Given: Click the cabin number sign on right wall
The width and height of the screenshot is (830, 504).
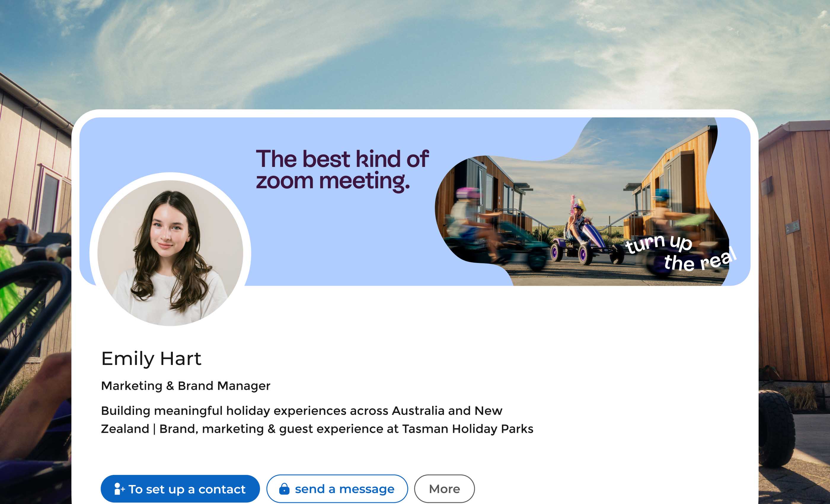Looking at the screenshot, I should (792, 227).
